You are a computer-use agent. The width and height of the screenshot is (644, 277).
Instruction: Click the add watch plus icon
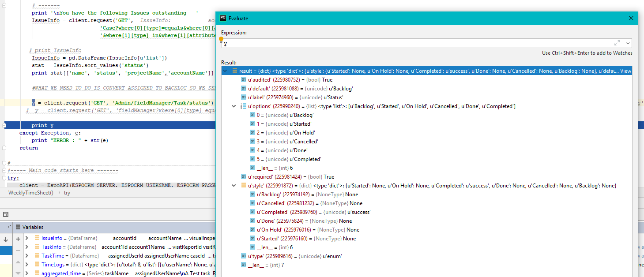pyautogui.click(x=18, y=239)
